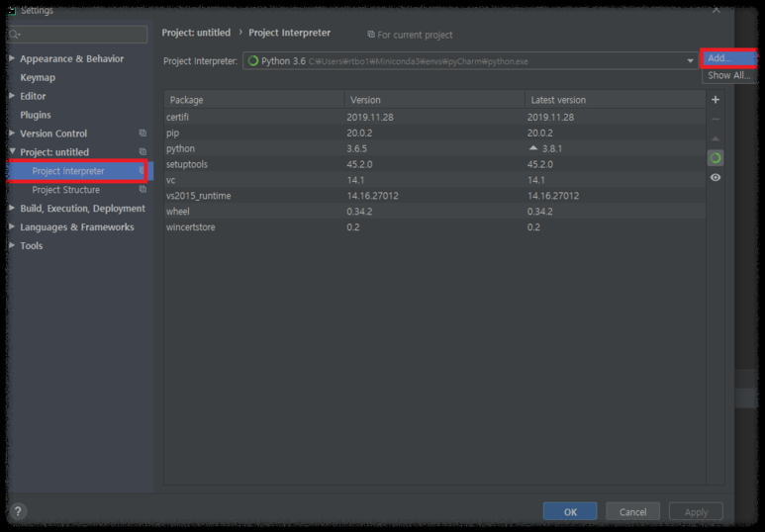
Task: Sort by the Latest version column header
Action: click(616, 100)
